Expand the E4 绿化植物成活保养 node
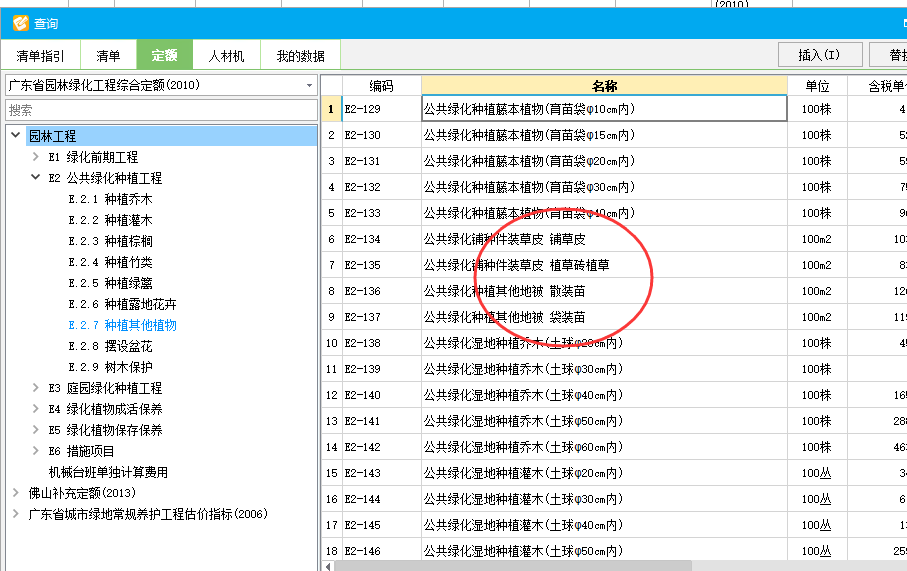This screenshot has width=907, height=571. click(x=35, y=408)
